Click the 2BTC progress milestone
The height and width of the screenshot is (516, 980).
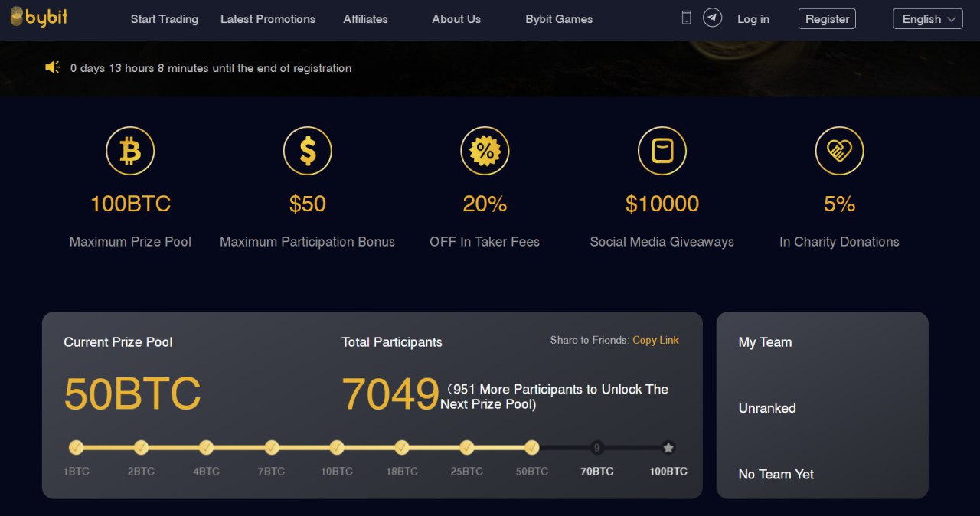point(141,448)
